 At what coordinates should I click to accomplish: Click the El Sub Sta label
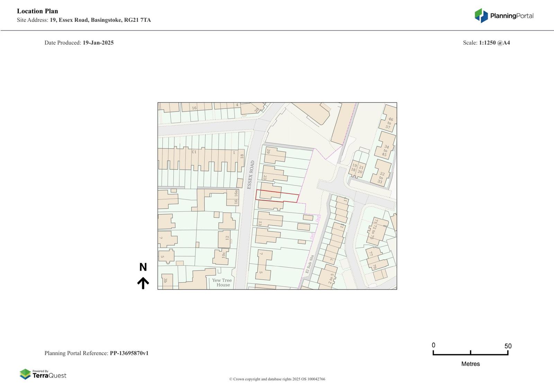[x=310, y=264]
